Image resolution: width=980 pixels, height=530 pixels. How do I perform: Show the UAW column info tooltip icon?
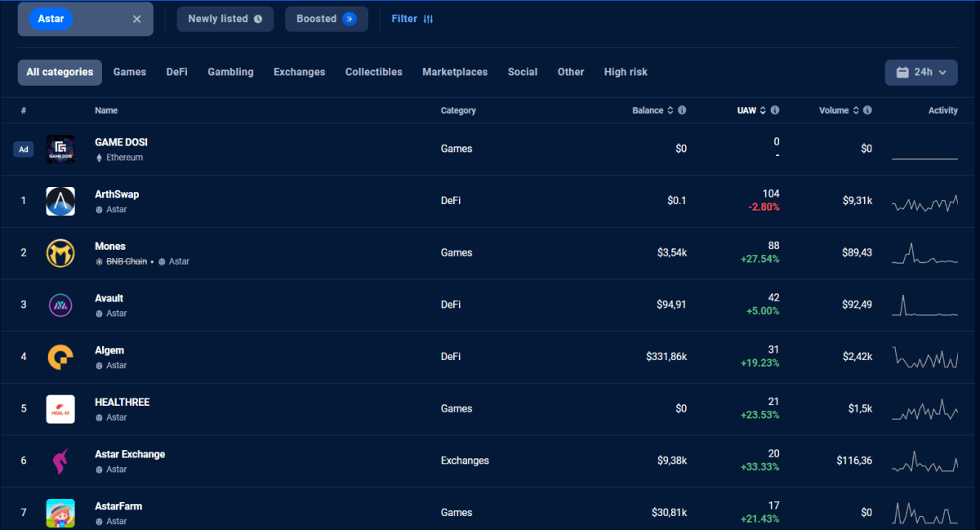pos(775,110)
